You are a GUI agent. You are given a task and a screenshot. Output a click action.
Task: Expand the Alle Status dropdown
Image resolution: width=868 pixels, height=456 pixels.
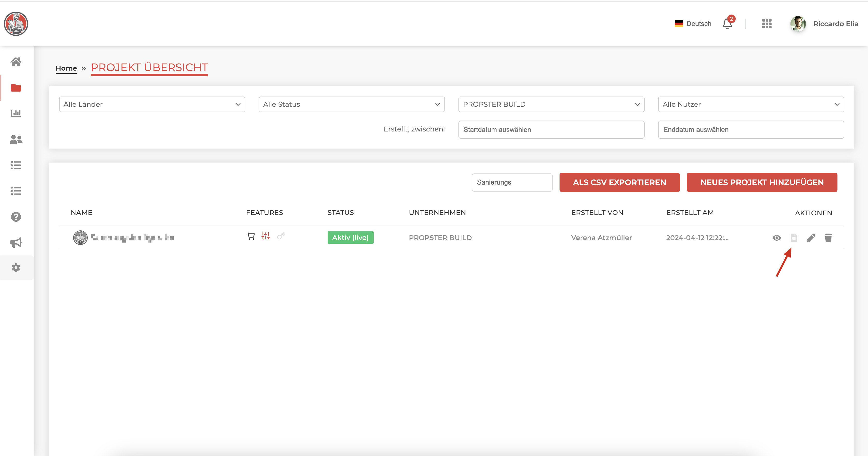tap(351, 105)
